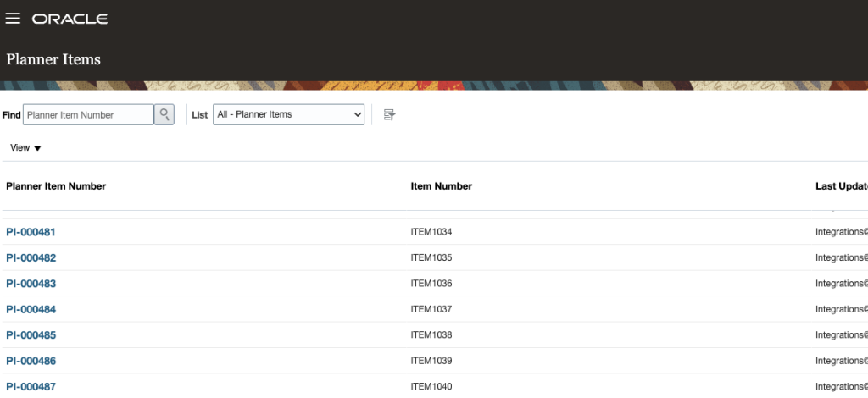The height and width of the screenshot is (398, 868).
Task: Select the ITEM1040 cell
Action: [x=431, y=386]
